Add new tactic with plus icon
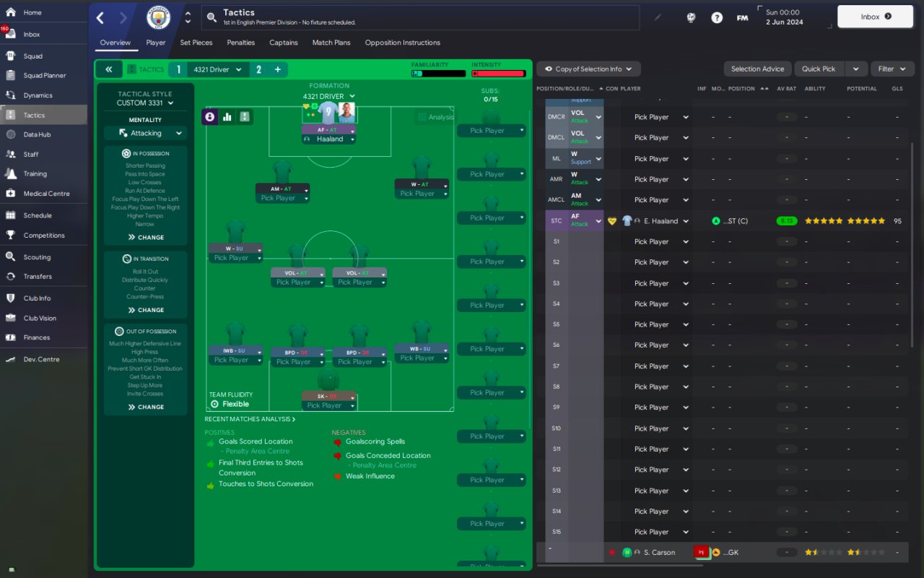 277,69
